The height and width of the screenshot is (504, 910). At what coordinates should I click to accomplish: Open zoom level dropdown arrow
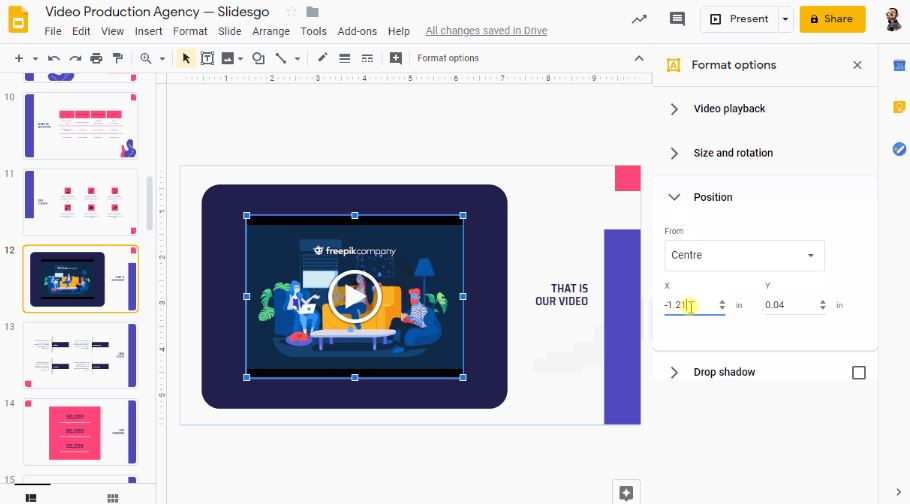(162, 59)
